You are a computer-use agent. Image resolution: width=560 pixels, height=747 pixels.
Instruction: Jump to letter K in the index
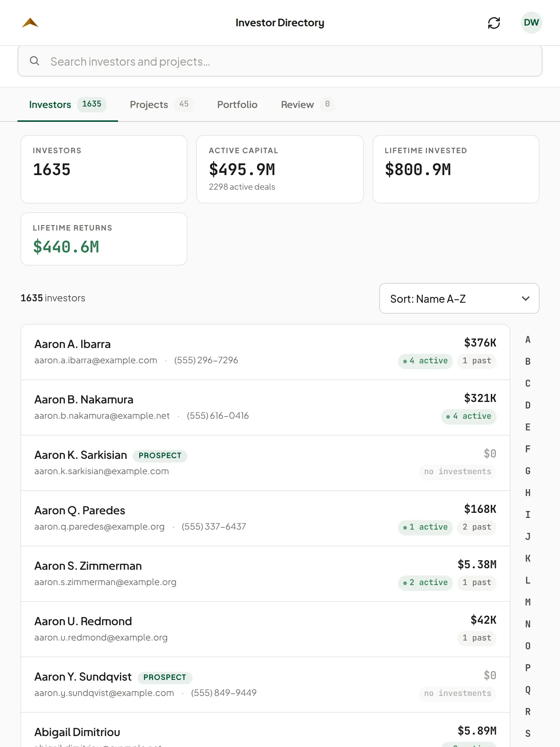point(528,558)
